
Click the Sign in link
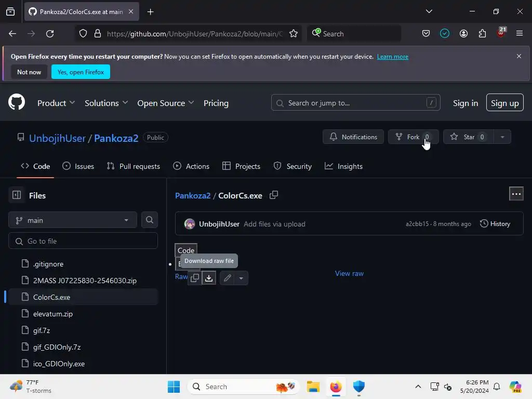(x=465, y=103)
